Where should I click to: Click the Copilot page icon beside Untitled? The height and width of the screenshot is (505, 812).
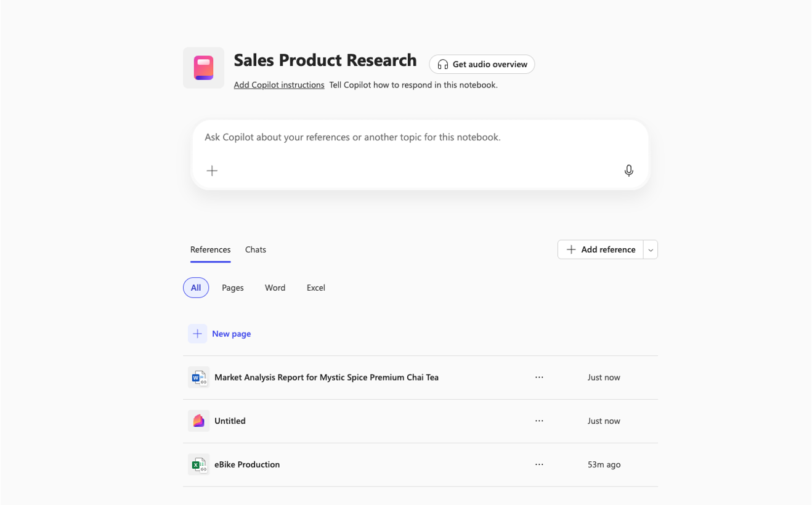pyautogui.click(x=198, y=421)
